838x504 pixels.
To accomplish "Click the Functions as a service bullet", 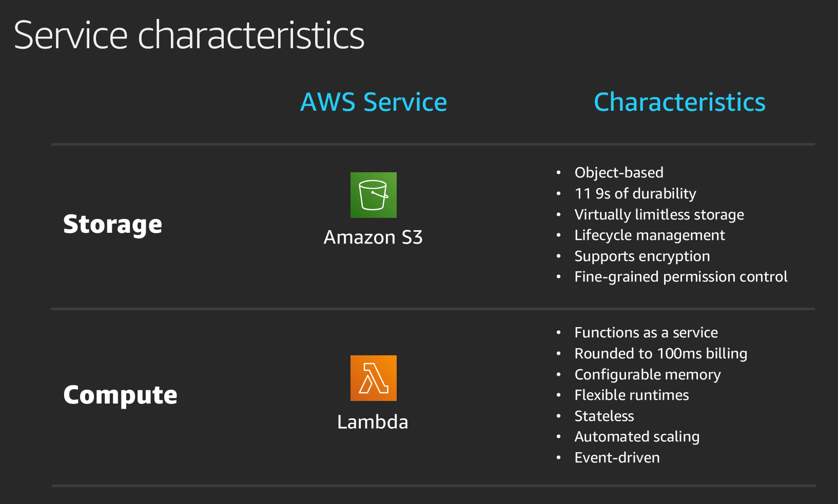I will click(x=646, y=332).
